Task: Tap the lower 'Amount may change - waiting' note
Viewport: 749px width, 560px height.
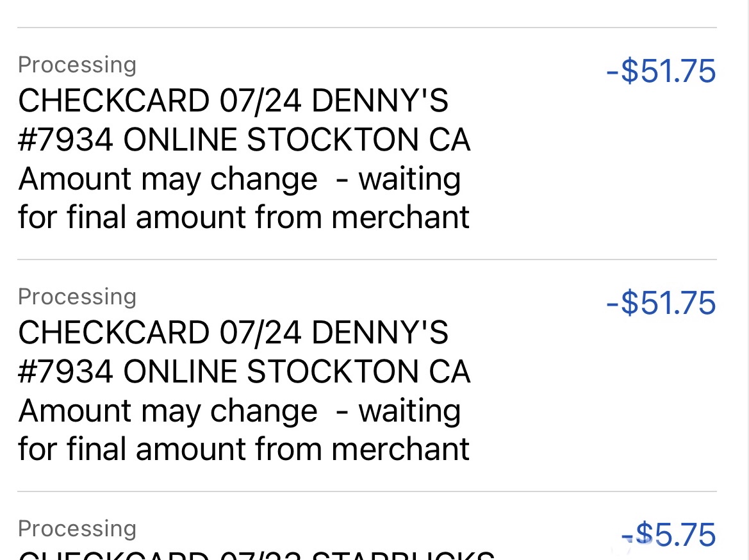Action: (239, 411)
